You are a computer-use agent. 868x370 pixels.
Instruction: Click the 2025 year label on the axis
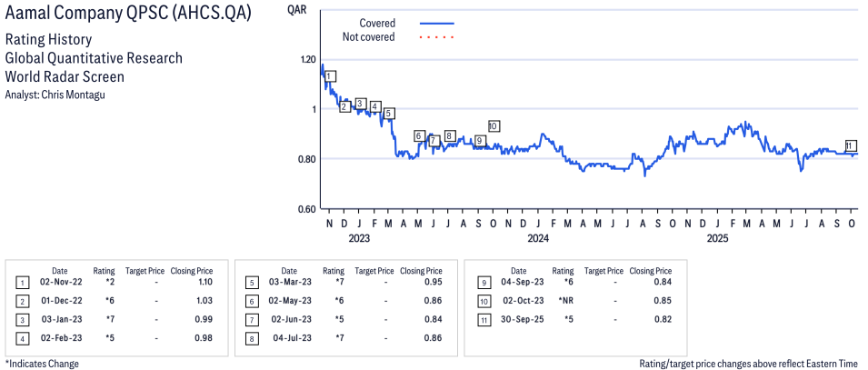[718, 239]
